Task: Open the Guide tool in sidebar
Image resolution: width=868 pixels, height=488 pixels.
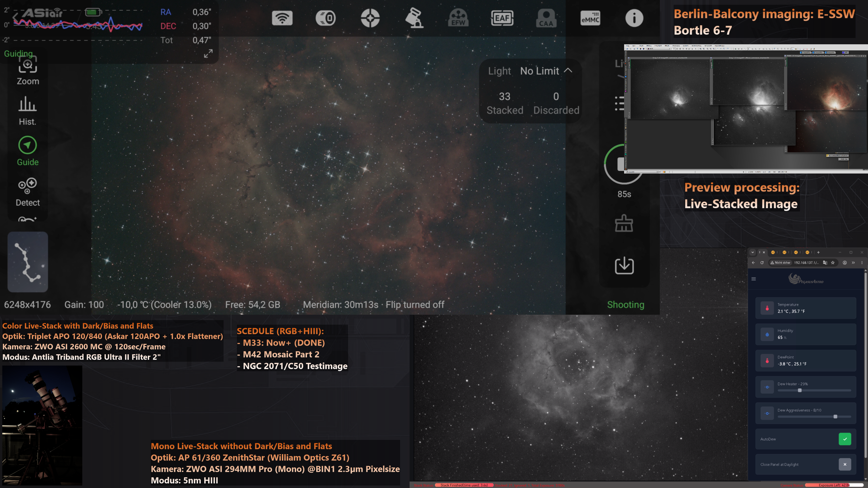Action: [x=28, y=151]
